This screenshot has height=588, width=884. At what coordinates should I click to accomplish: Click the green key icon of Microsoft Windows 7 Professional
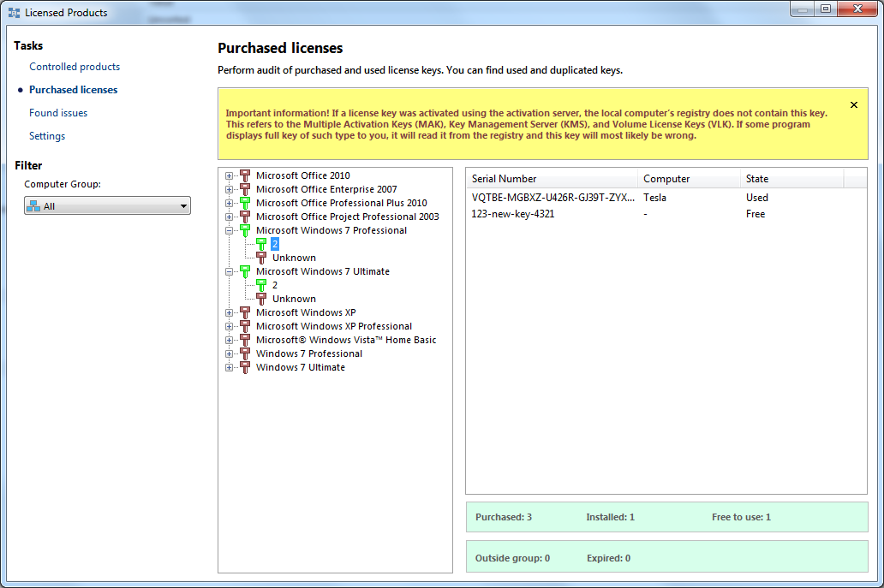(x=245, y=230)
